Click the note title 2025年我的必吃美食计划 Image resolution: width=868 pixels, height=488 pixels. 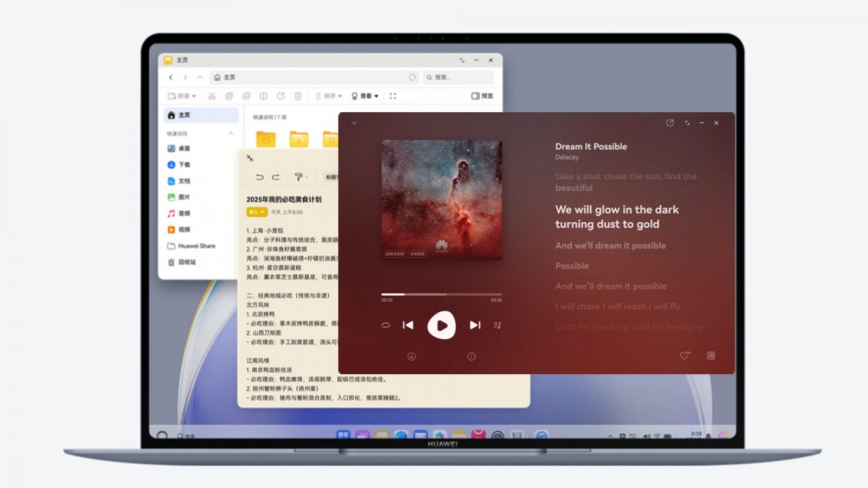pyautogui.click(x=284, y=199)
